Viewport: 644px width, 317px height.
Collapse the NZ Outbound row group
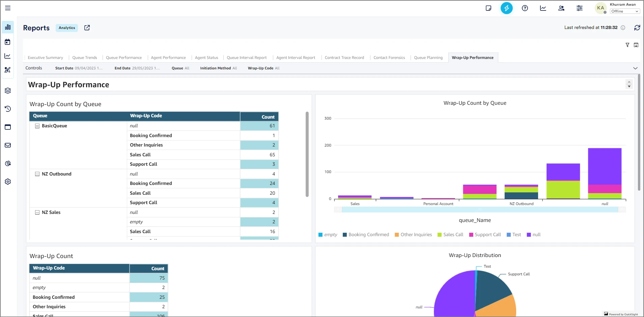(x=37, y=174)
